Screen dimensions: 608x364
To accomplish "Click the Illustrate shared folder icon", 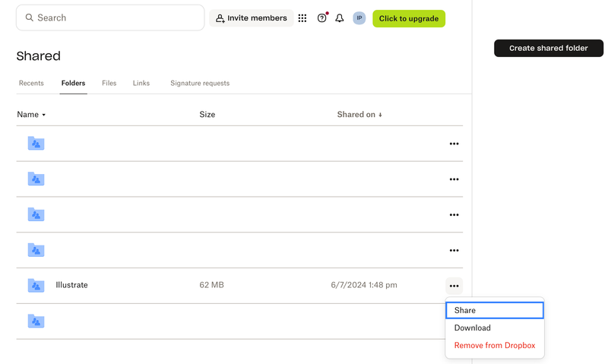I will tap(36, 286).
